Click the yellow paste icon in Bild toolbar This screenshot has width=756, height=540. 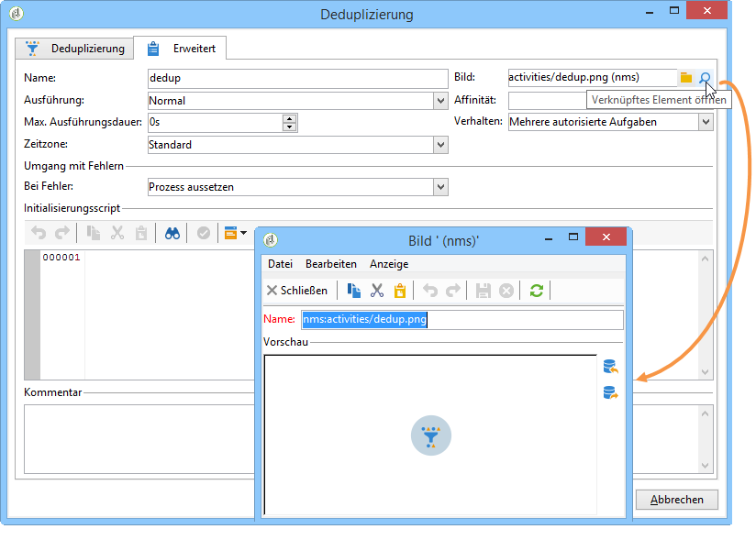(399, 291)
